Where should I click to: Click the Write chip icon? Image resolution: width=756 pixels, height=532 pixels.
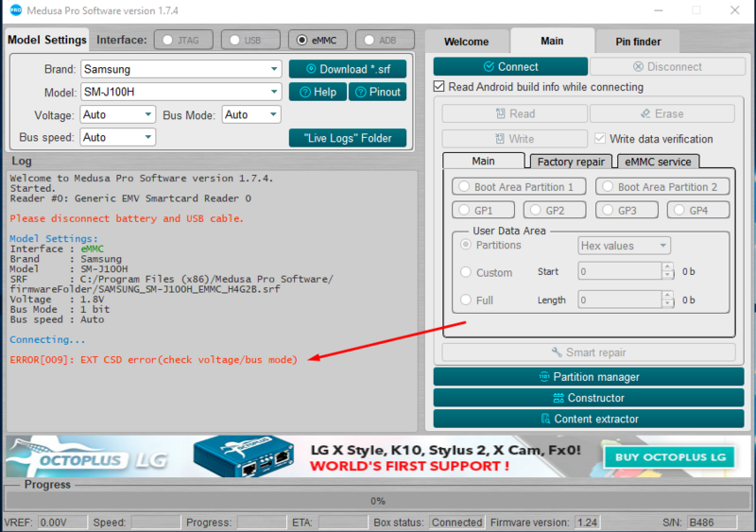(500, 139)
